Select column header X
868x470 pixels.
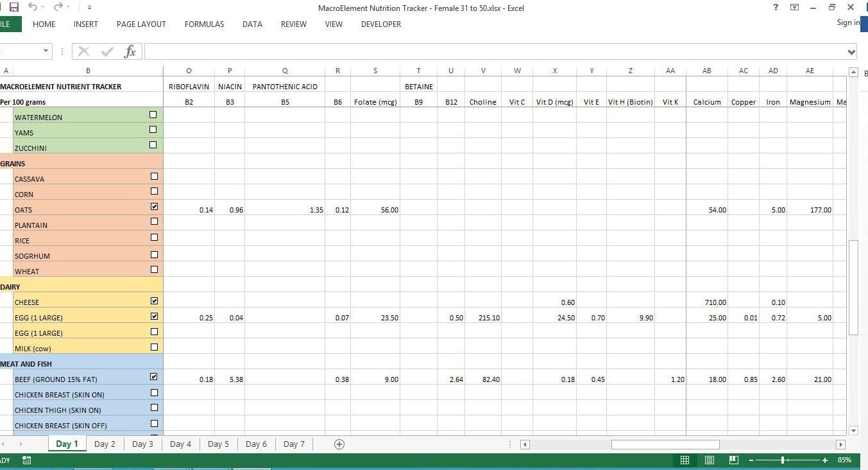(x=554, y=71)
